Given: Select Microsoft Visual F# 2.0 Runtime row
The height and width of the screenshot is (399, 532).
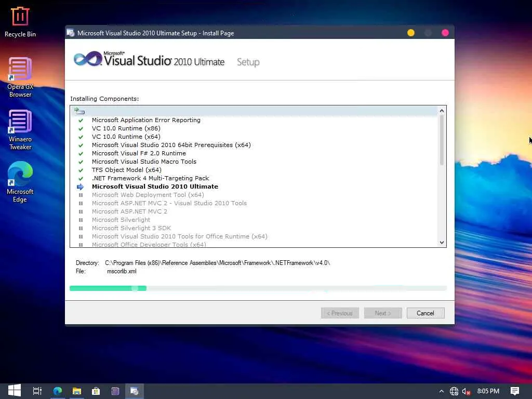Looking at the screenshot, I should pyautogui.click(x=139, y=153).
